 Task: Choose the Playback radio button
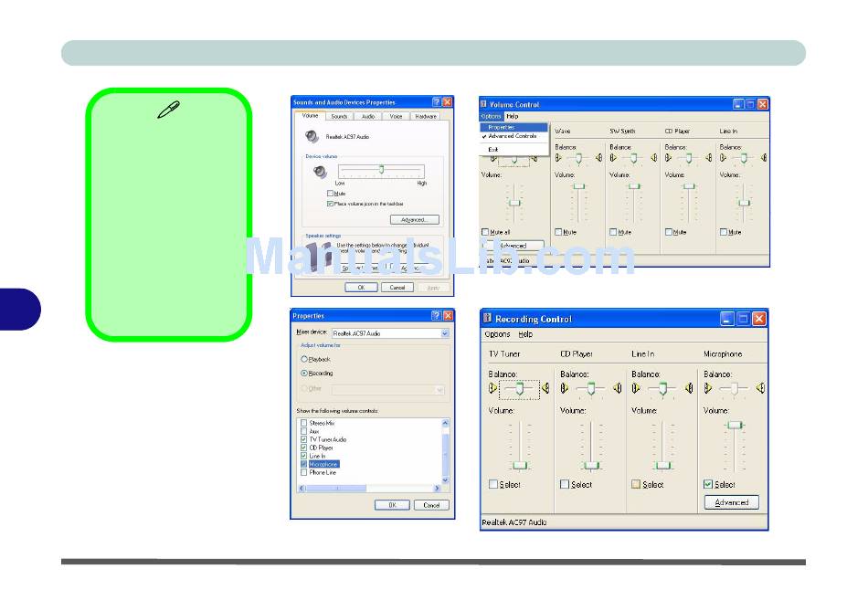(304, 360)
